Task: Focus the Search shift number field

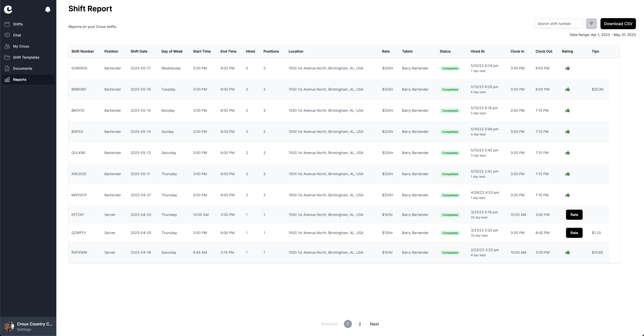Action: coord(558,24)
